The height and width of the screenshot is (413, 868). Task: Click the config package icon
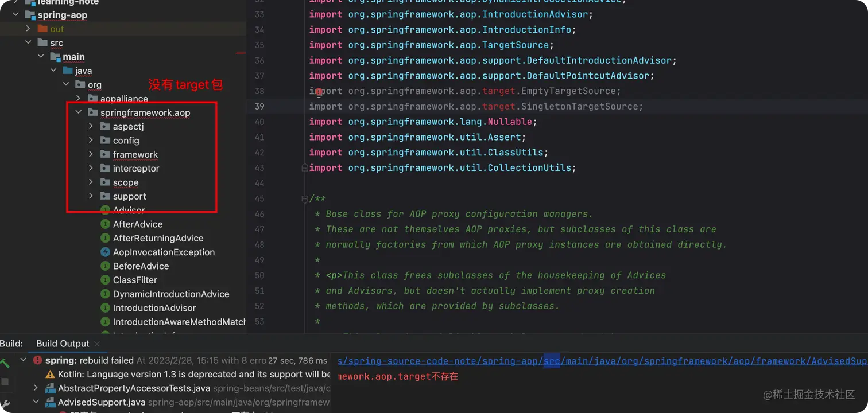(x=105, y=141)
